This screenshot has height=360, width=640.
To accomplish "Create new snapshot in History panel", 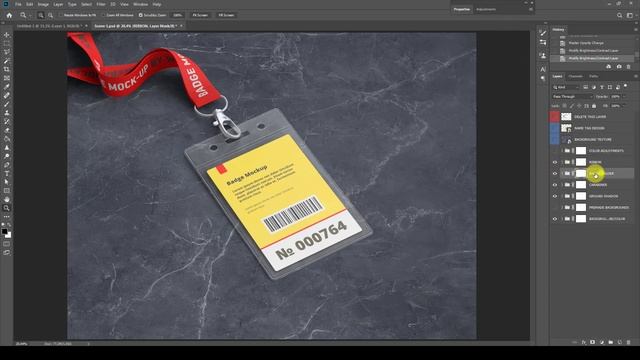I will click(x=619, y=67).
